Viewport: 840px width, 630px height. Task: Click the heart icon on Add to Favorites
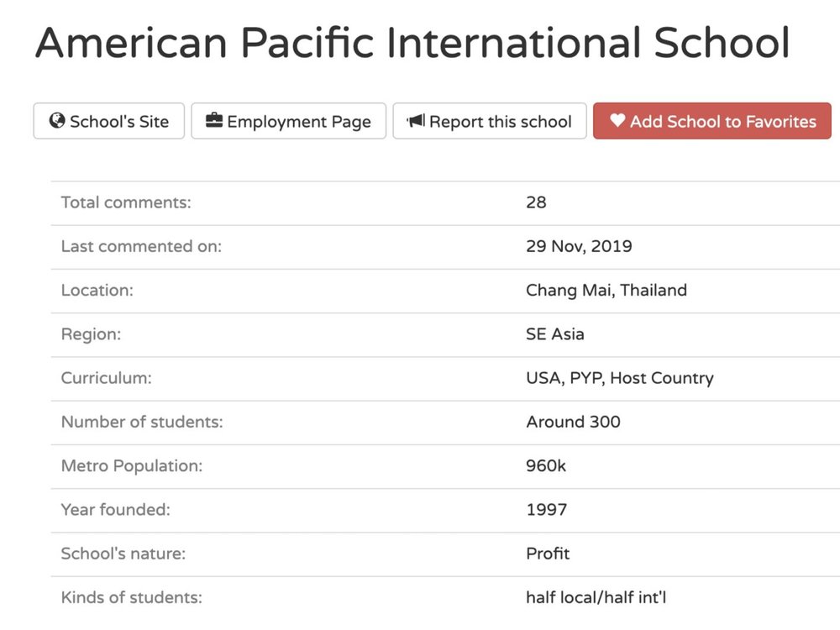pos(617,120)
